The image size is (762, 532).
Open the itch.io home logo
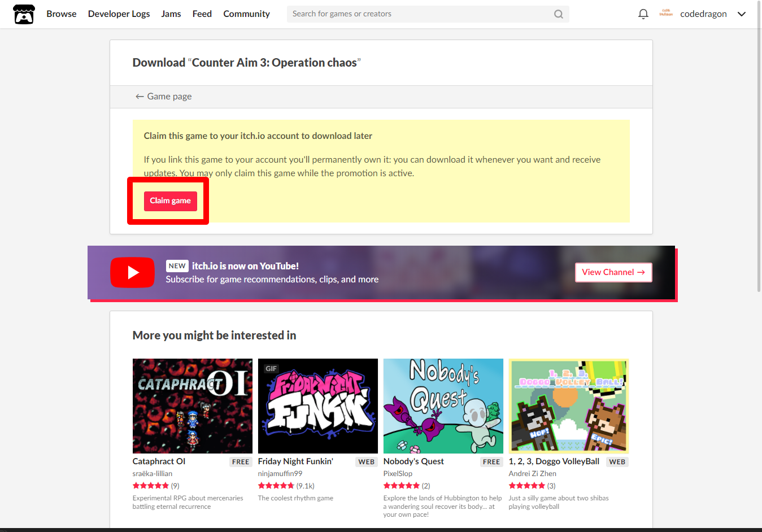click(24, 14)
